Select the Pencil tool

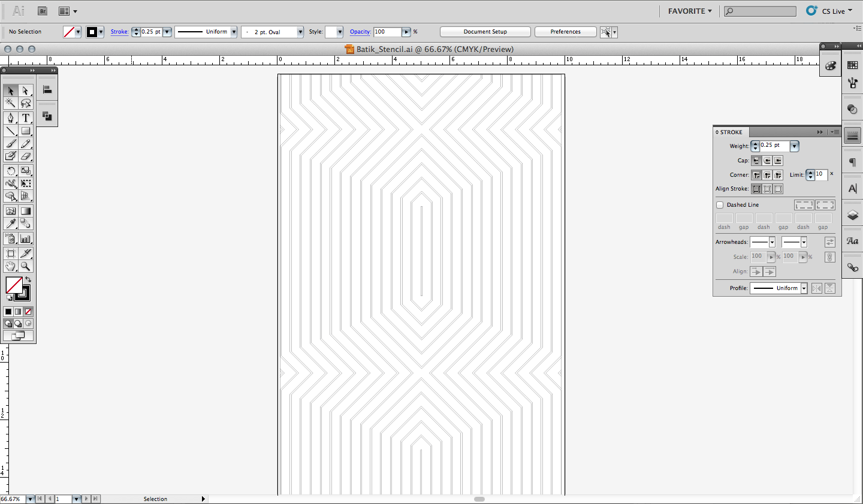click(26, 143)
